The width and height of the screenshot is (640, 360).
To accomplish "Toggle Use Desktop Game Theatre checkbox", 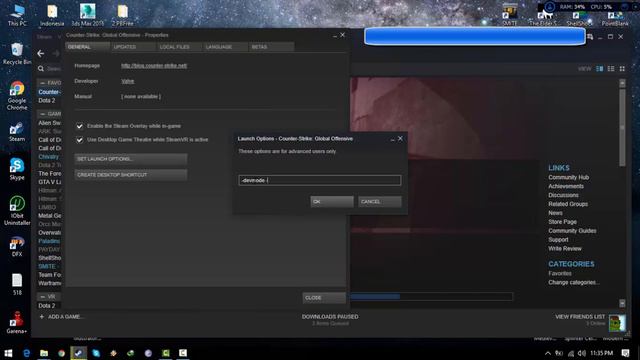I will click(80, 140).
